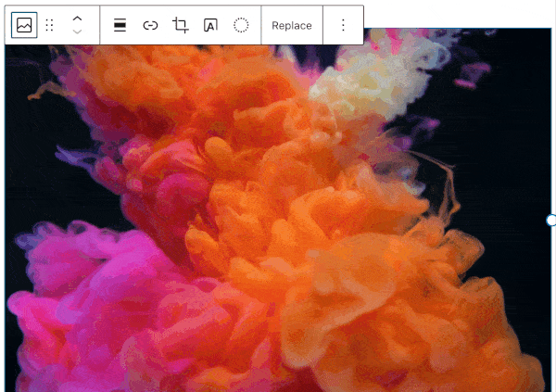Grab the block drag handle dots
Viewport: 556px width, 392px height.
pyautogui.click(x=50, y=26)
